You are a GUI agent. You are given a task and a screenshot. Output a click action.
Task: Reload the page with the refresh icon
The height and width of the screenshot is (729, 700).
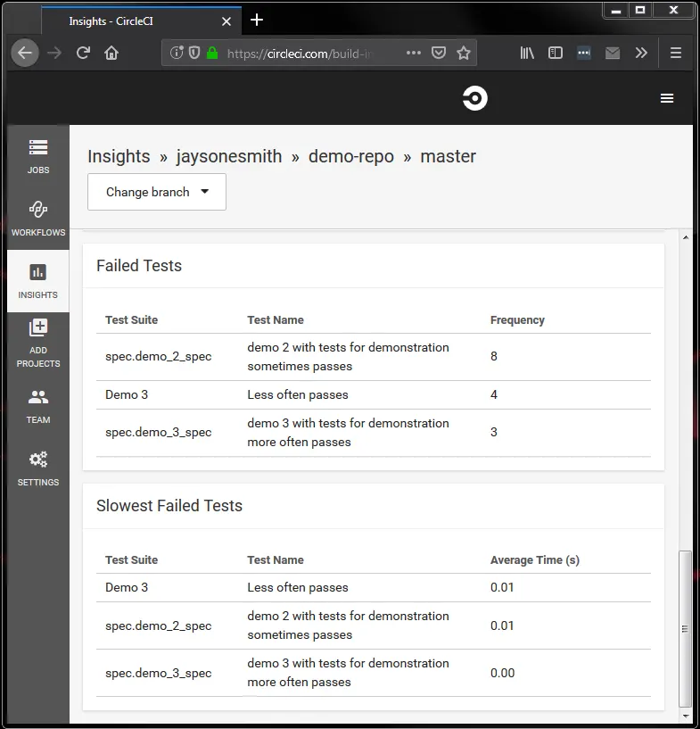[83, 53]
